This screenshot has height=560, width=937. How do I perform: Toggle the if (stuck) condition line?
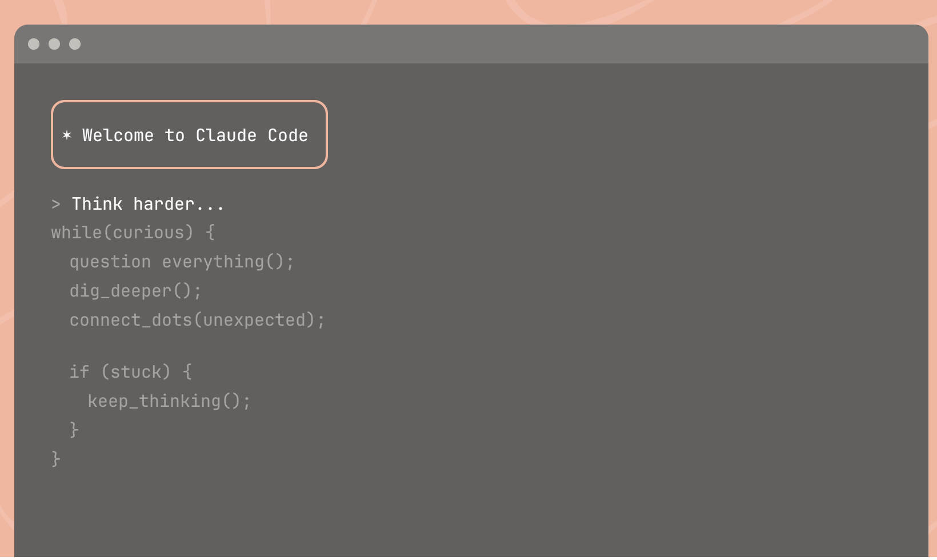pos(130,371)
